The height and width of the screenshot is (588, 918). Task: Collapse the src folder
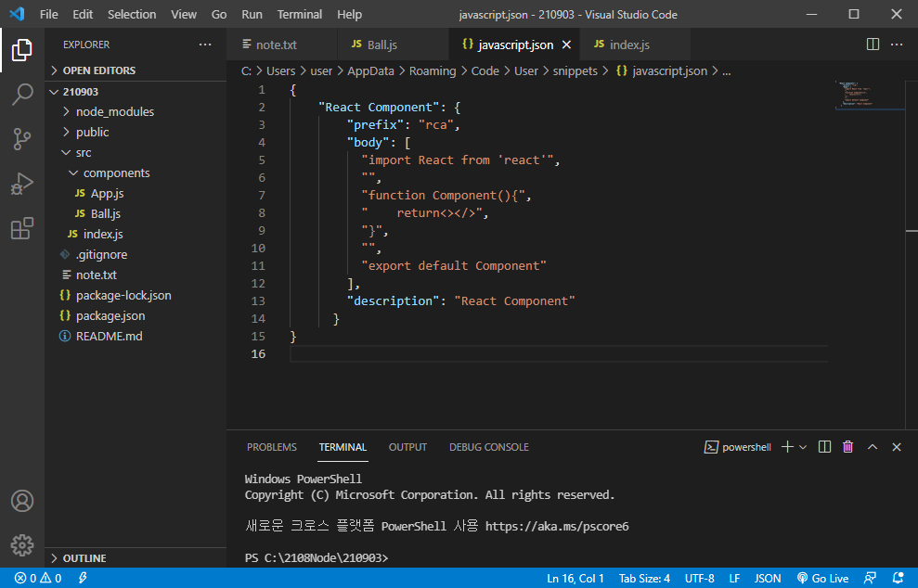(x=136, y=153)
